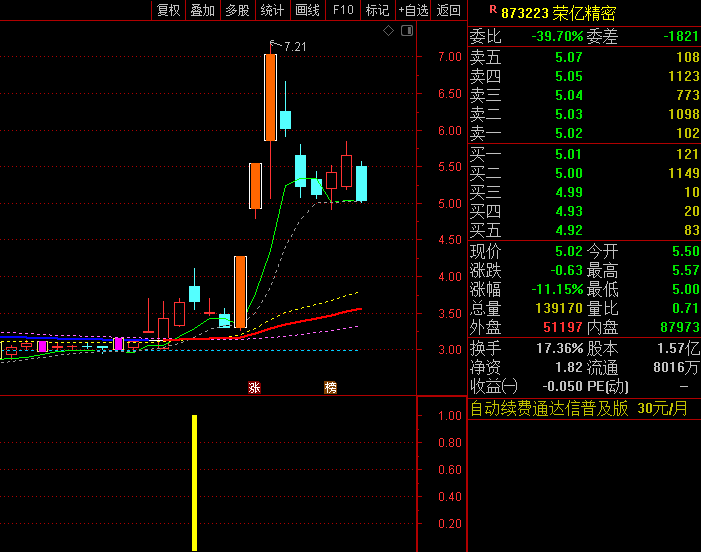Screen dimensions: 701x552
Task: Open the 多股 multi-stock view
Action: (237, 10)
